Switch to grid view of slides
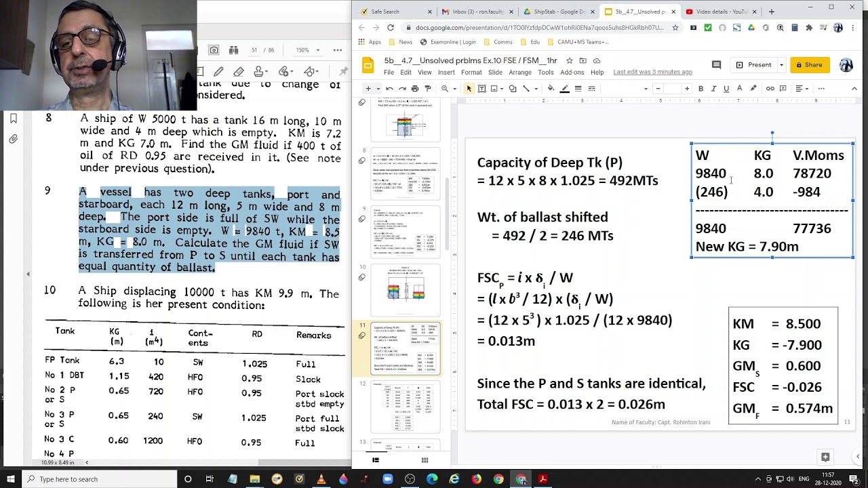The image size is (868, 488). coord(425,461)
